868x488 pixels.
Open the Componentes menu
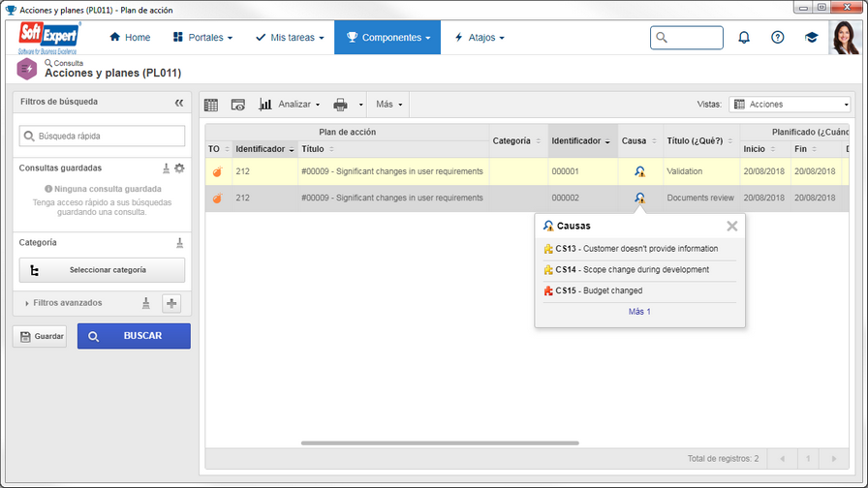(387, 38)
